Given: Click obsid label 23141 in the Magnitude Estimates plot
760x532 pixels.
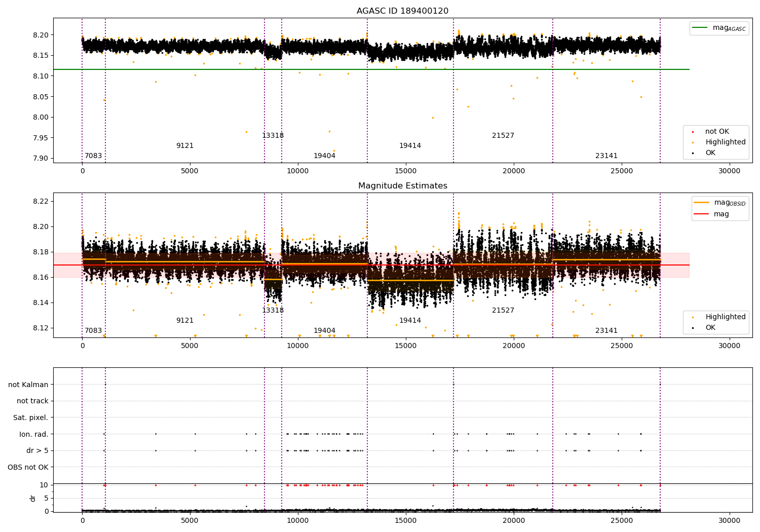Looking at the screenshot, I should [606, 330].
